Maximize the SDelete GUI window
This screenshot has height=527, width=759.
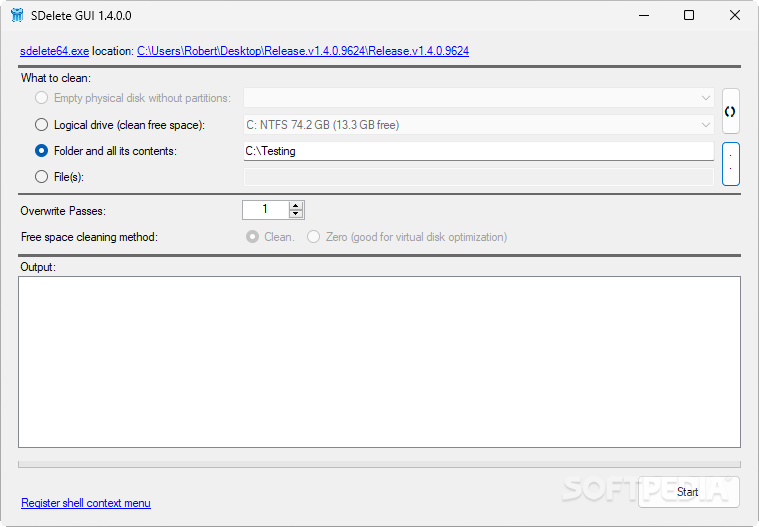(x=689, y=15)
